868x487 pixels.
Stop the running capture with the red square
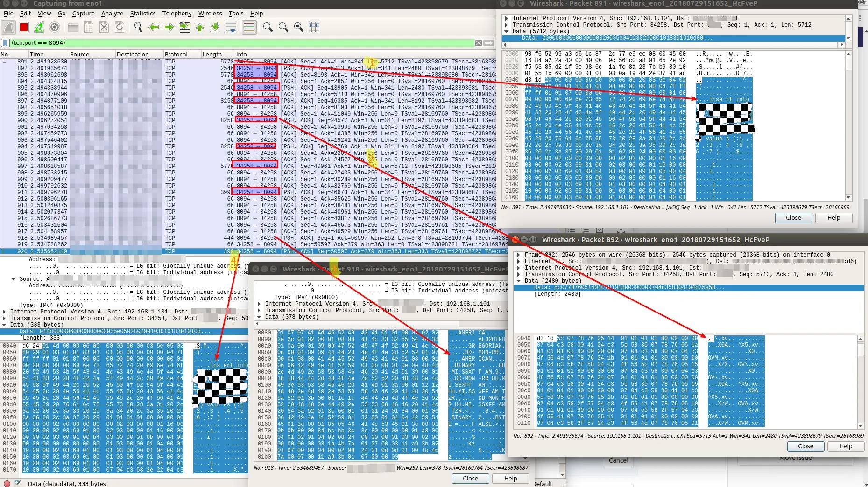tap(24, 28)
